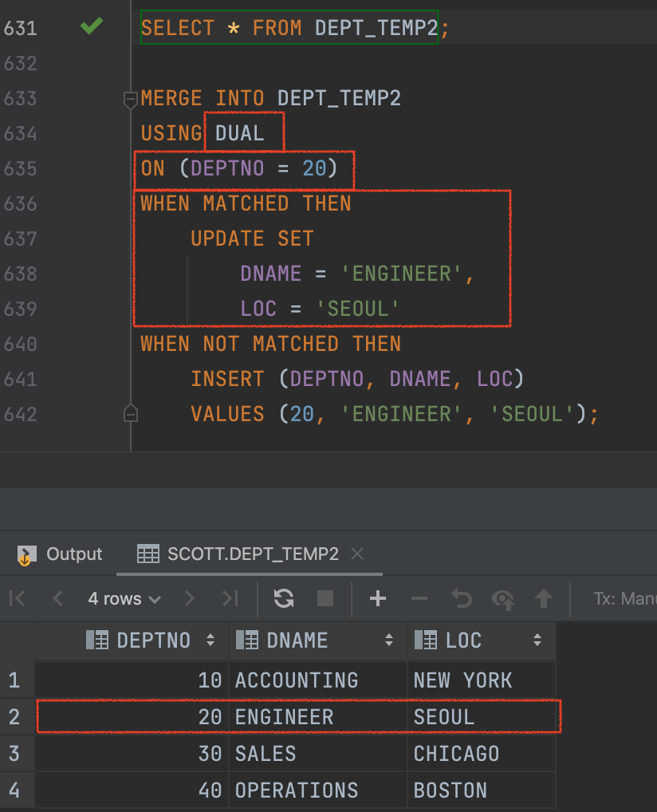
Task: Sort by the LOC column
Action: [537, 640]
